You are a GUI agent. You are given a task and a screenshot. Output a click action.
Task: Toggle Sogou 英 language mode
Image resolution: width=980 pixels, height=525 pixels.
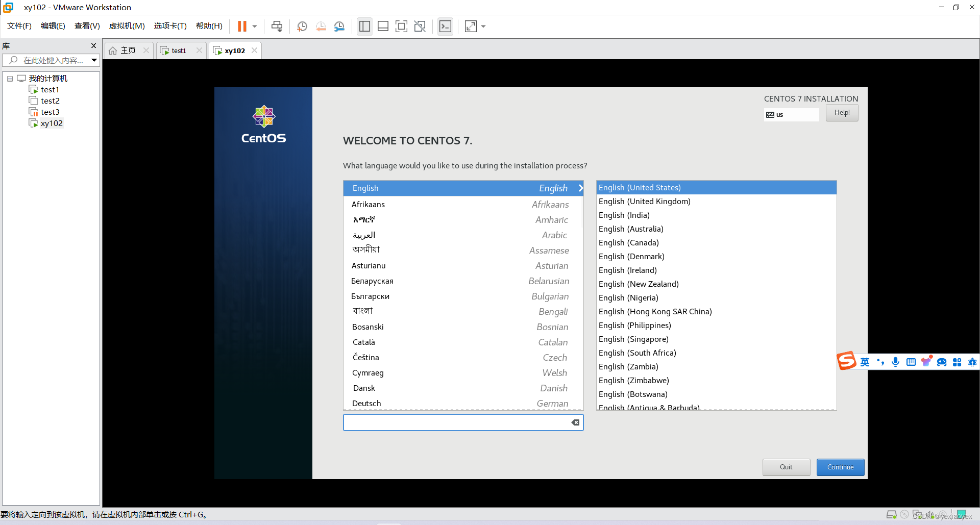[x=865, y=362]
